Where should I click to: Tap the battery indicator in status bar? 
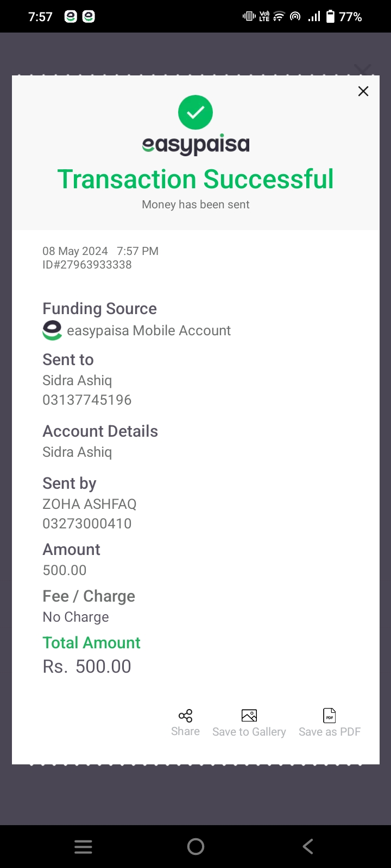point(330,17)
